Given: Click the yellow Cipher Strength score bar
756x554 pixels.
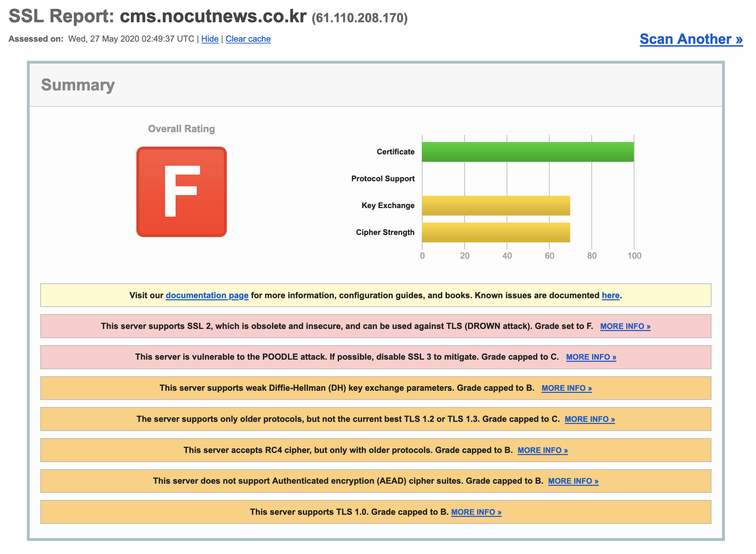Looking at the screenshot, I should (x=496, y=232).
